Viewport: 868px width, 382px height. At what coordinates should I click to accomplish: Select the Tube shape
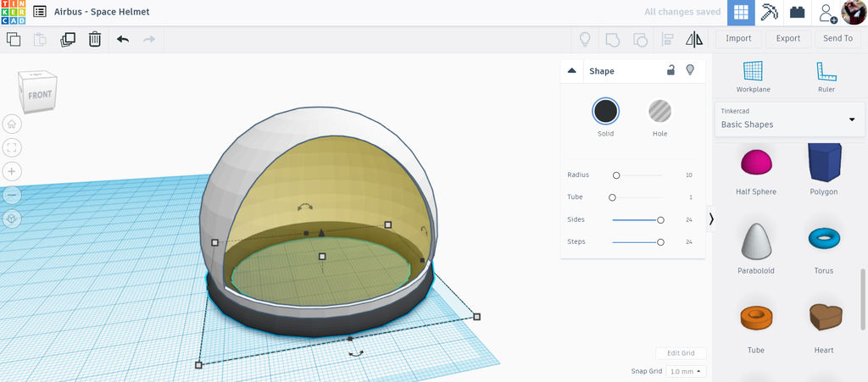click(755, 328)
